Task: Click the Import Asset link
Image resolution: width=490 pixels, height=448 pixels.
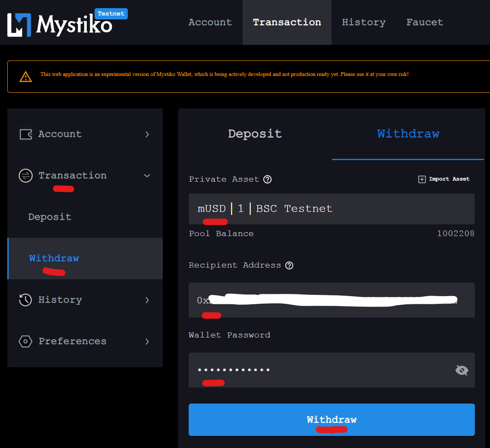Action: pos(444,179)
